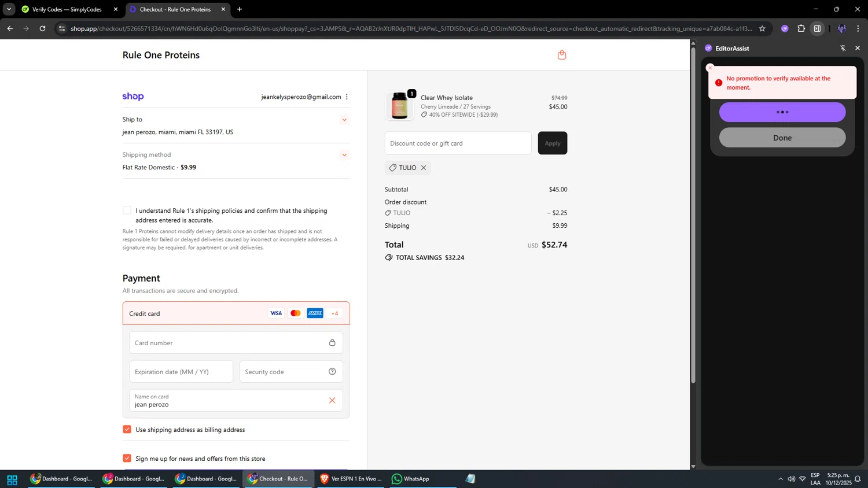Click the Visa card logo

click(x=276, y=313)
